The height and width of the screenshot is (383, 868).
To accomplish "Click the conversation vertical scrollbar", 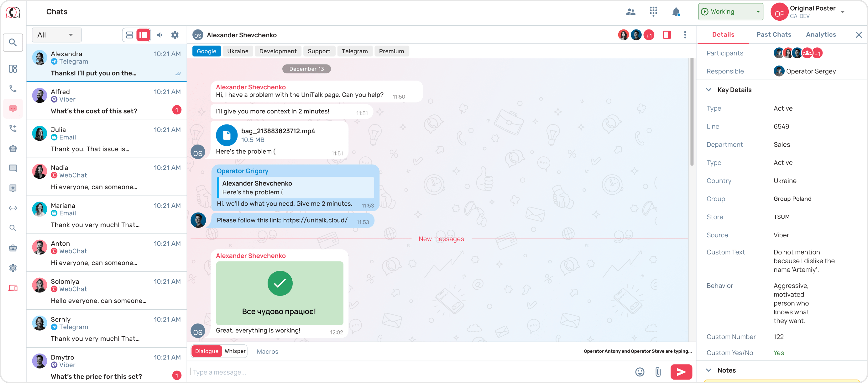I will pos(692,111).
